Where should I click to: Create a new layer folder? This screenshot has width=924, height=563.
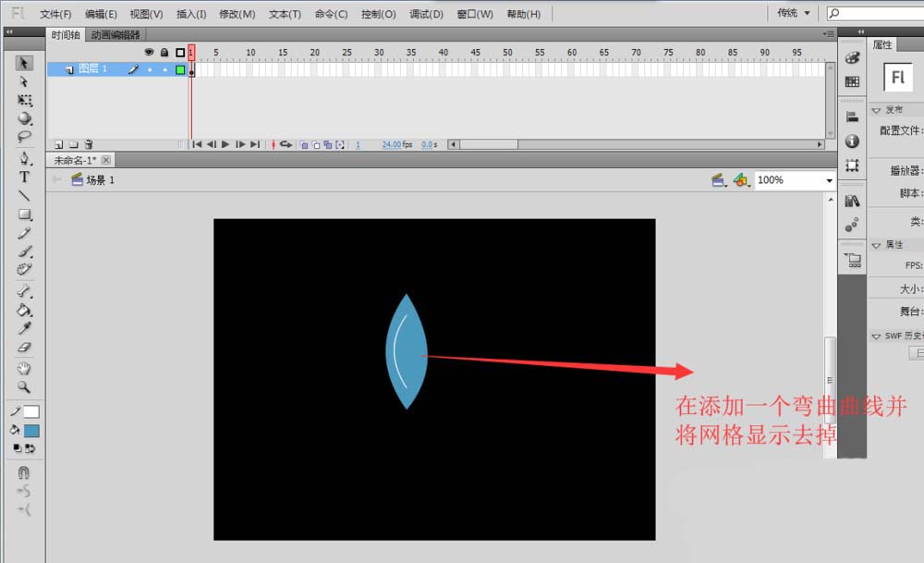click(x=74, y=144)
